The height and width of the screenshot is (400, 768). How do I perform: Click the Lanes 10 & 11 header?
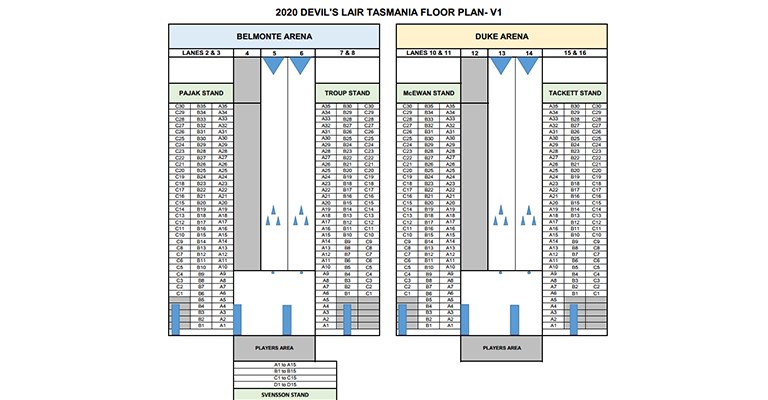click(x=429, y=53)
